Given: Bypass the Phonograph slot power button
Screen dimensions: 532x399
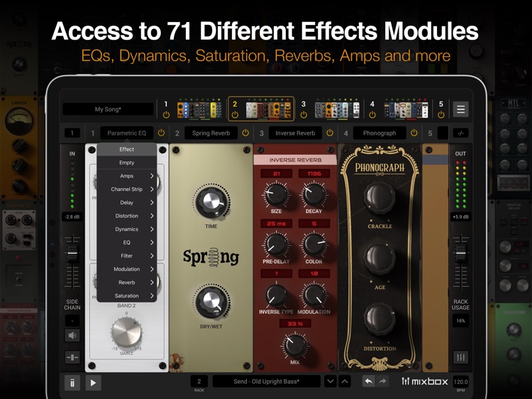Looking at the screenshot, I should 414,133.
